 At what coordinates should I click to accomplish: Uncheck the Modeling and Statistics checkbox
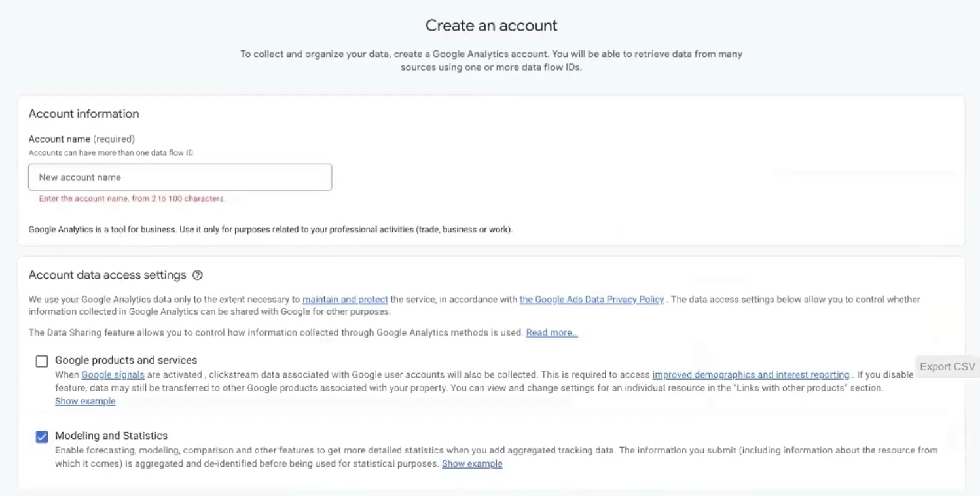click(42, 437)
